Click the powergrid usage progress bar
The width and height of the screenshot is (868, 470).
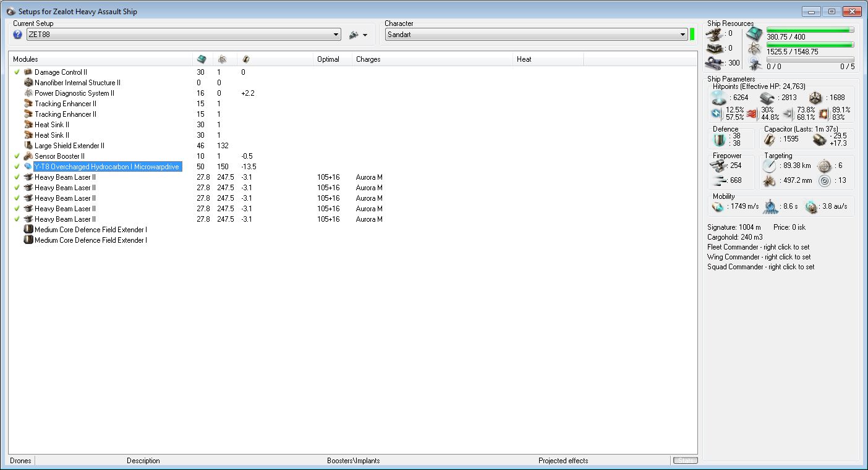[811, 44]
